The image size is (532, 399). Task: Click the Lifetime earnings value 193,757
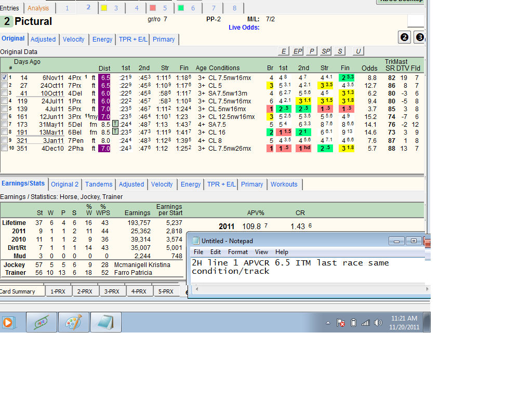(x=139, y=223)
